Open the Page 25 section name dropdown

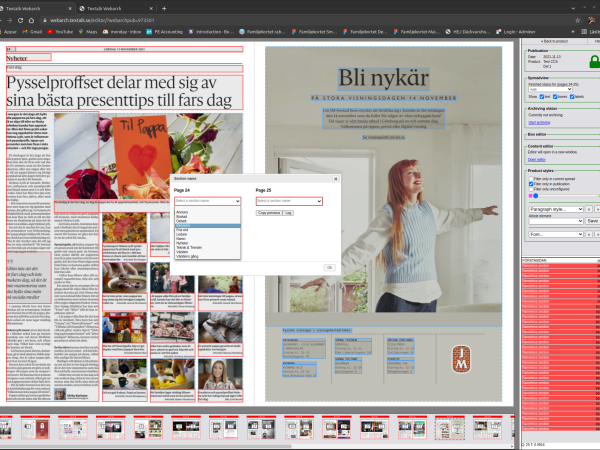click(x=289, y=201)
